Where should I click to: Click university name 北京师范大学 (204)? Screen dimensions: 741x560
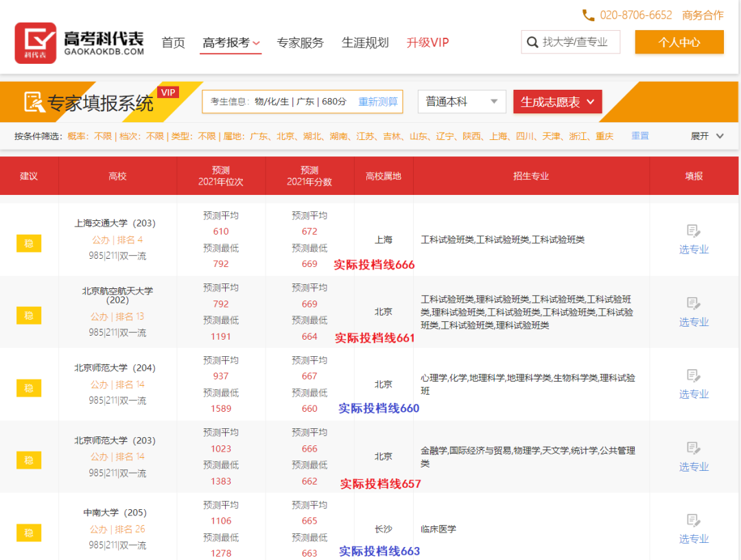point(115,368)
